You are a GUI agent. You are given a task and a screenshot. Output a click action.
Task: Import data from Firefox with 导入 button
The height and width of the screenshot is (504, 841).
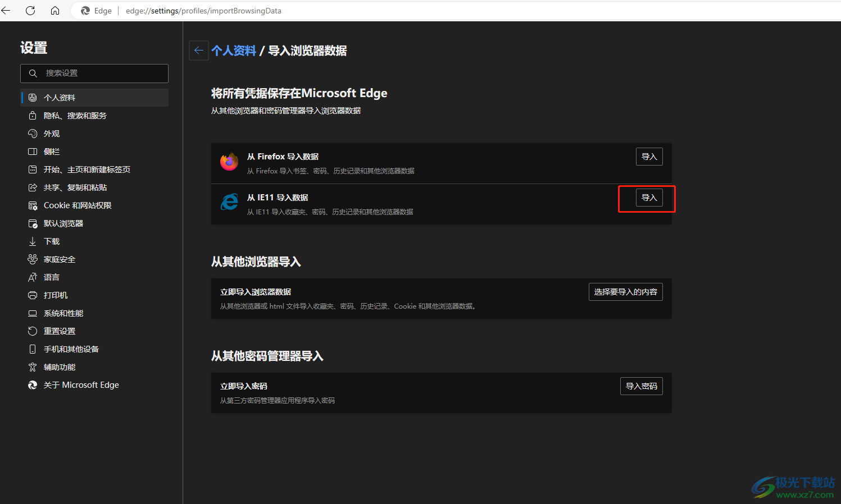click(x=649, y=157)
